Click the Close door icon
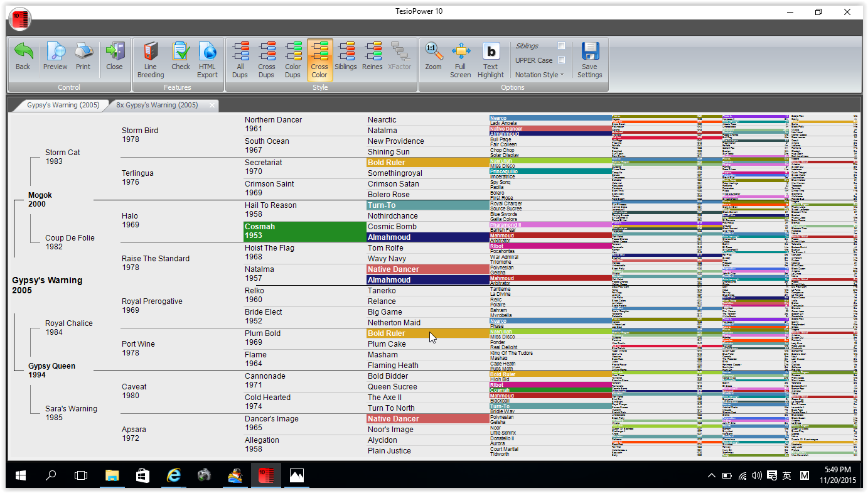The height and width of the screenshot is (493, 868). pos(115,51)
